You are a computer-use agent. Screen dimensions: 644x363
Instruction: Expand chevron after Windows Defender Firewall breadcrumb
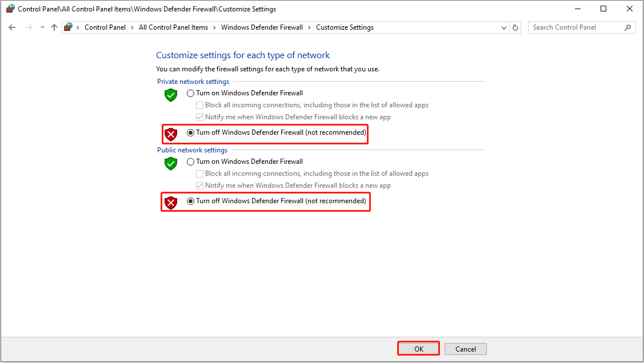coord(309,27)
